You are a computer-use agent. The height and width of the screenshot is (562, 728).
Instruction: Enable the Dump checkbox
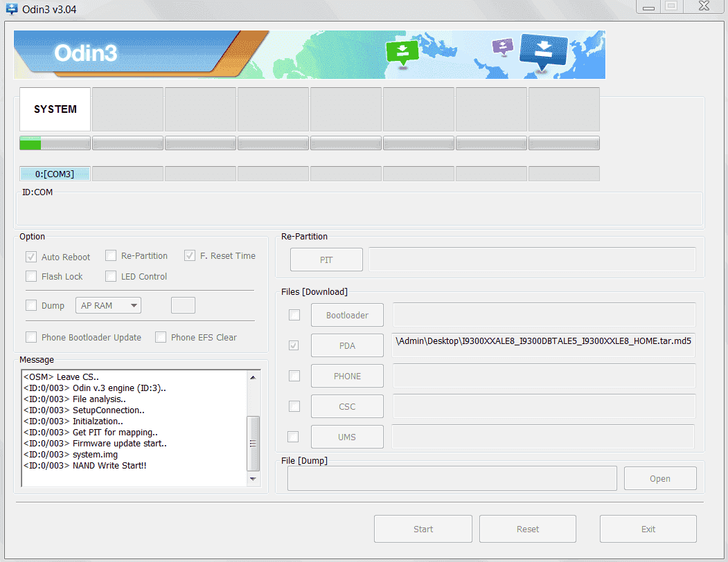(31, 305)
